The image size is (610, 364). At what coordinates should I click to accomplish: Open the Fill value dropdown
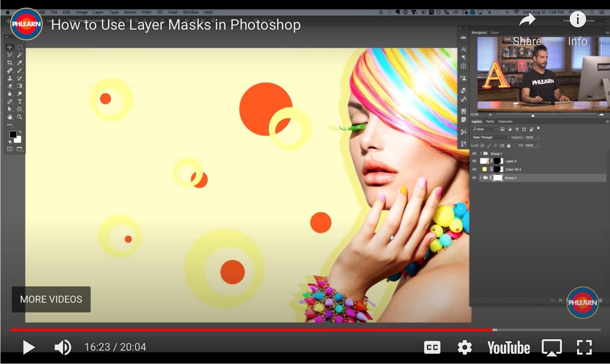[538, 145]
